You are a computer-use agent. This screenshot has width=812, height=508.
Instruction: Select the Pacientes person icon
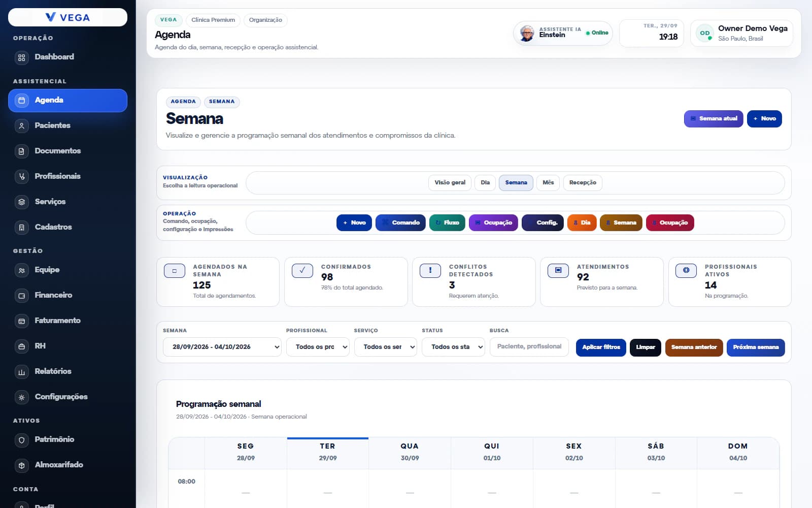(21, 126)
